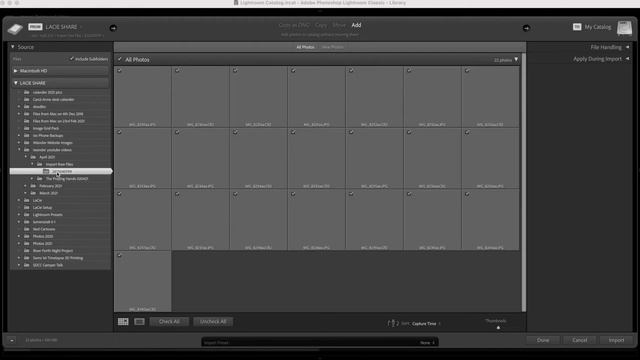Switch to New Photos tab

(332, 47)
